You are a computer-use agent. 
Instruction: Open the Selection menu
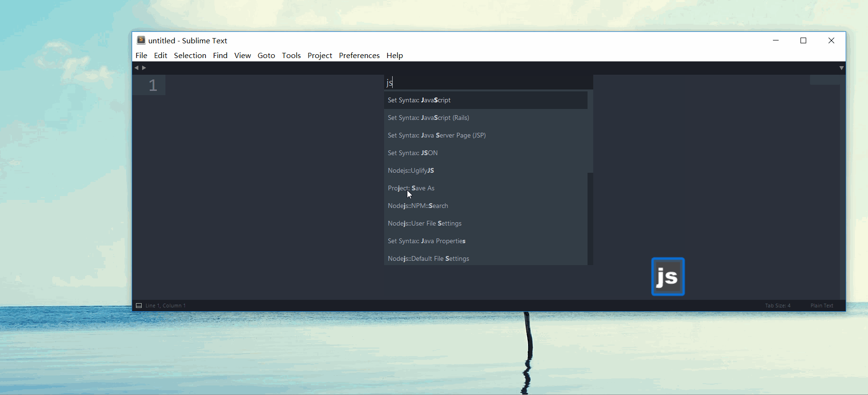click(x=190, y=55)
